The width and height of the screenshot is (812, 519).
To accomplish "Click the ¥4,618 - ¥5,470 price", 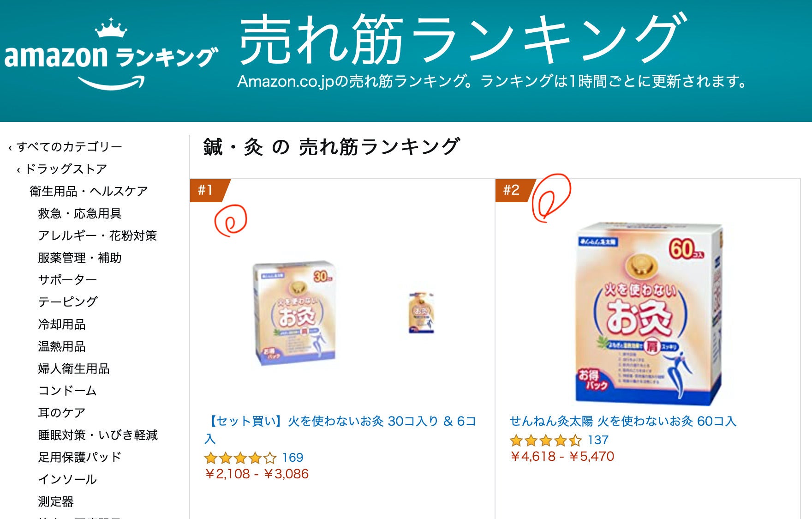I will [x=562, y=457].
